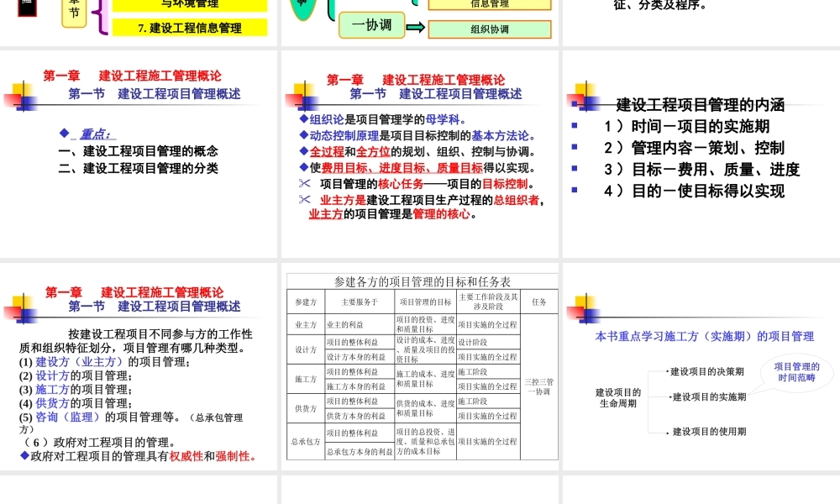The image size is (840, 504).
Task: Click the '主要服务于' table header cell
Action: point(360,302)
